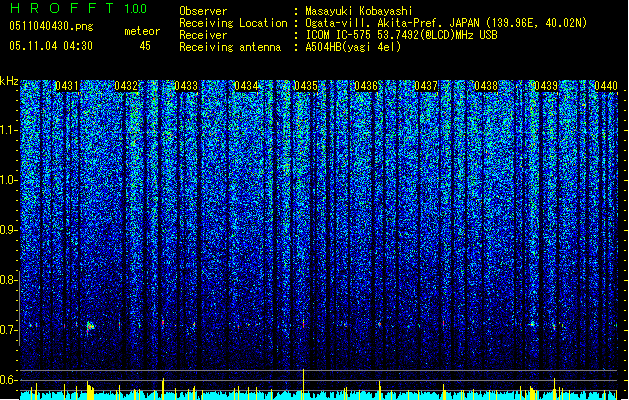Click the 0434 time marker

click(x=246, y=86)
